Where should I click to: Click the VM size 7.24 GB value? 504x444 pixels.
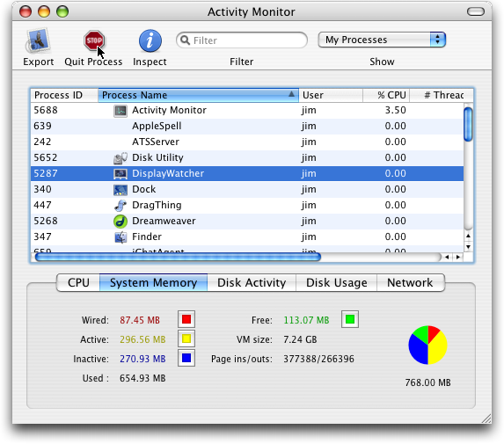pyautogui.click(x=300, y=339)
